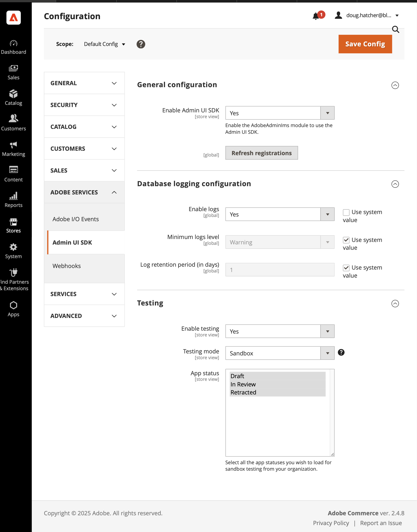This screenshot has height=532, width=417.
Task: Collapse the ADOBE SERVICES config tab
Action: (x=84, y=192)
